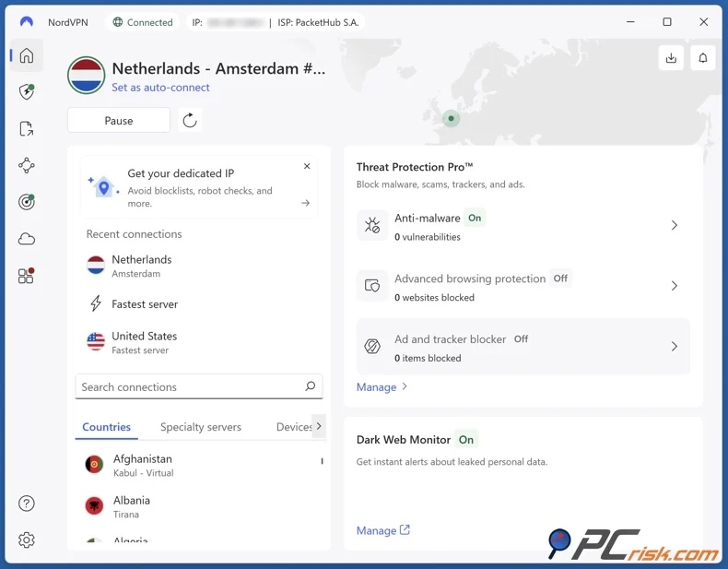The image size is (728, 569).
Task: Click the 0 websites blocked text
Action: [435, 297]
